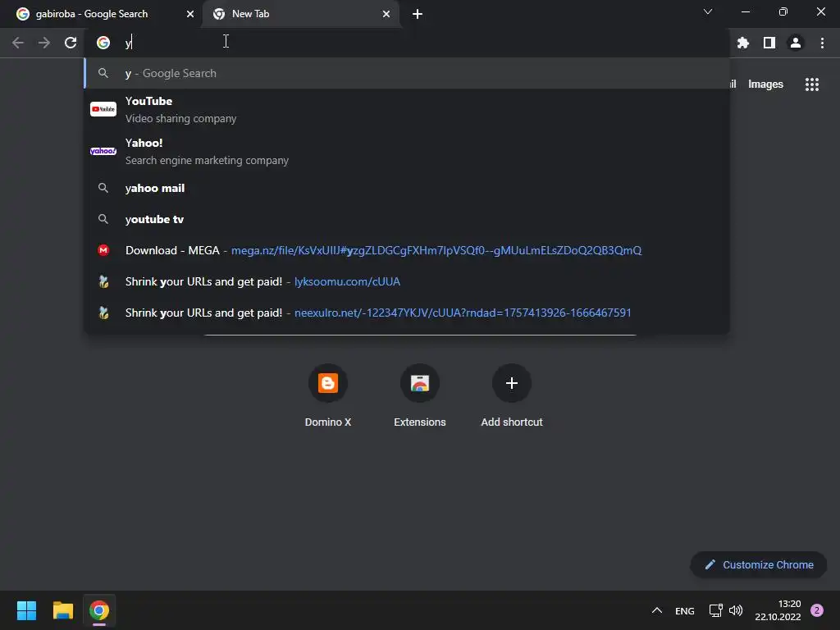Screen dimensions: 840x630
Task: Open the network status icon
Action: pyautogui.click(x=715, y=610)
